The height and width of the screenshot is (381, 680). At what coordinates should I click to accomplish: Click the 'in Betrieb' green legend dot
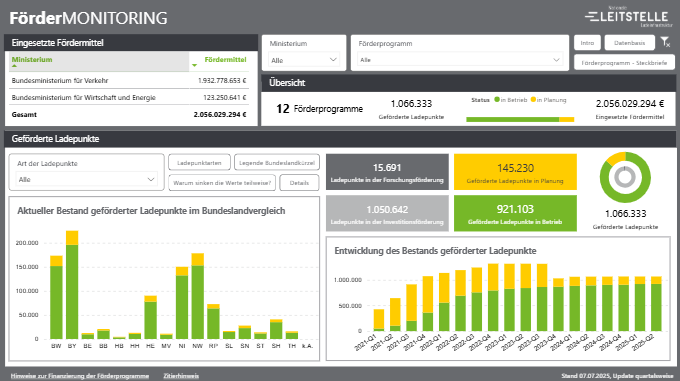pos(497,100)
